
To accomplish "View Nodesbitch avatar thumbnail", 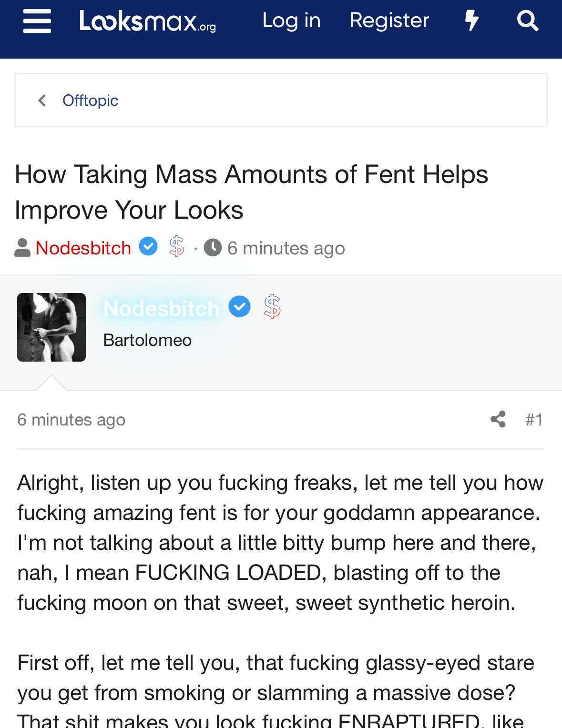I will coord(51,327).
